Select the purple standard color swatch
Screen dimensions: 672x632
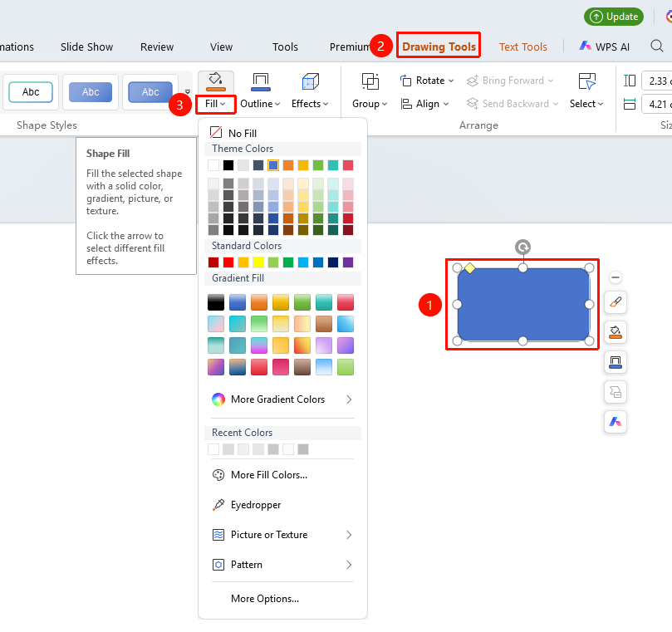pos(348,262)
